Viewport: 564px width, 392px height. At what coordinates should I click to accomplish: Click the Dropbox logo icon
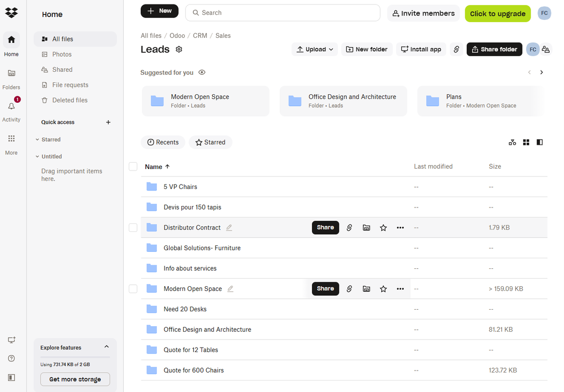coord(11,12)
